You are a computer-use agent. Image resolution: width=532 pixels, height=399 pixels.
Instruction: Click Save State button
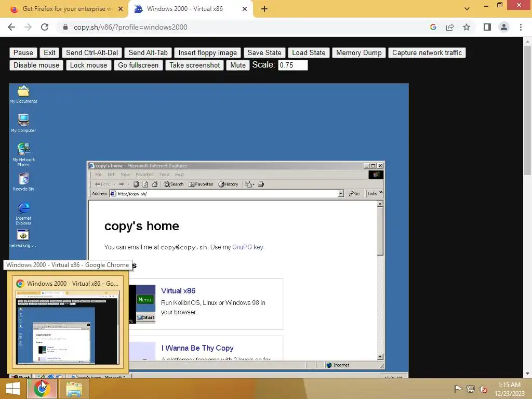pyautogui.click(x=264, y=52)
